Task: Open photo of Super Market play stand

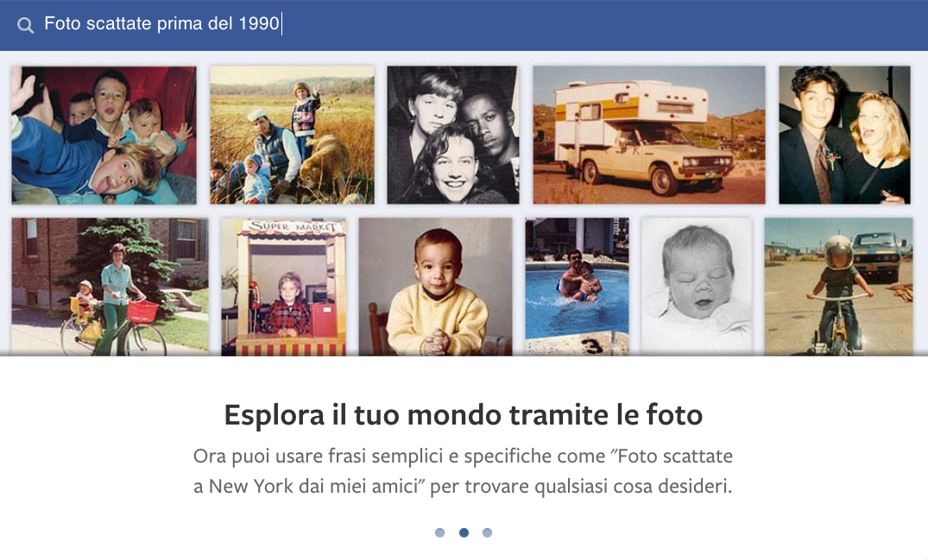Action: pyautogui.click(x=284, y=286)
